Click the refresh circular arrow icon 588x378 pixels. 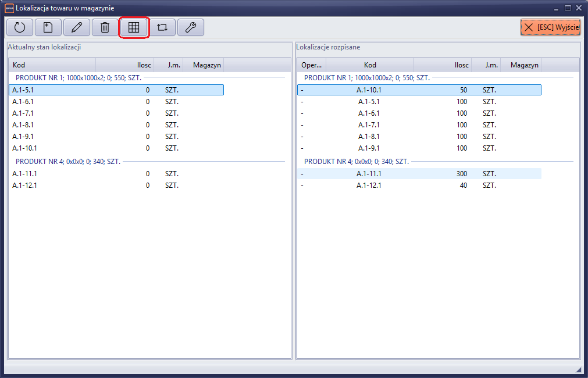click(20, 27)
